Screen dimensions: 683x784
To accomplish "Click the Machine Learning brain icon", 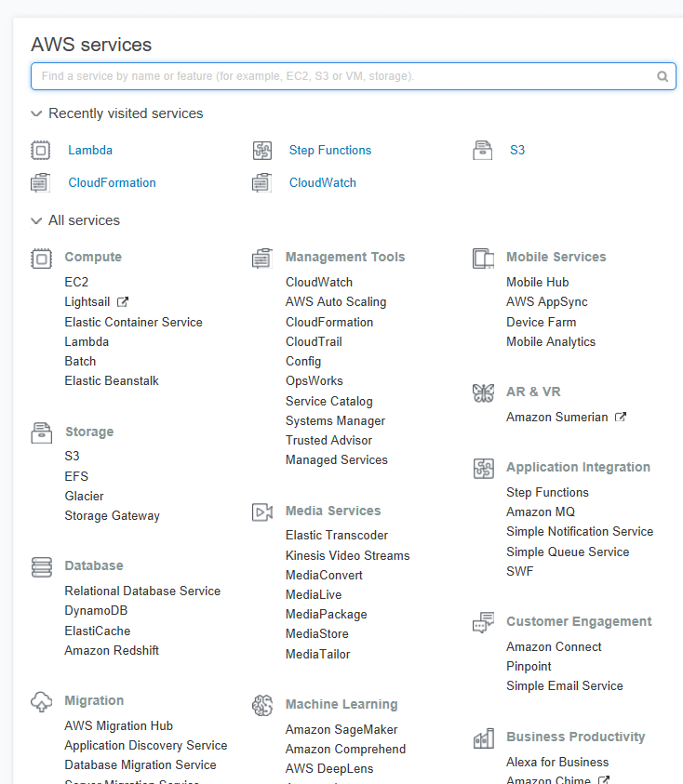I will [262, 706].
